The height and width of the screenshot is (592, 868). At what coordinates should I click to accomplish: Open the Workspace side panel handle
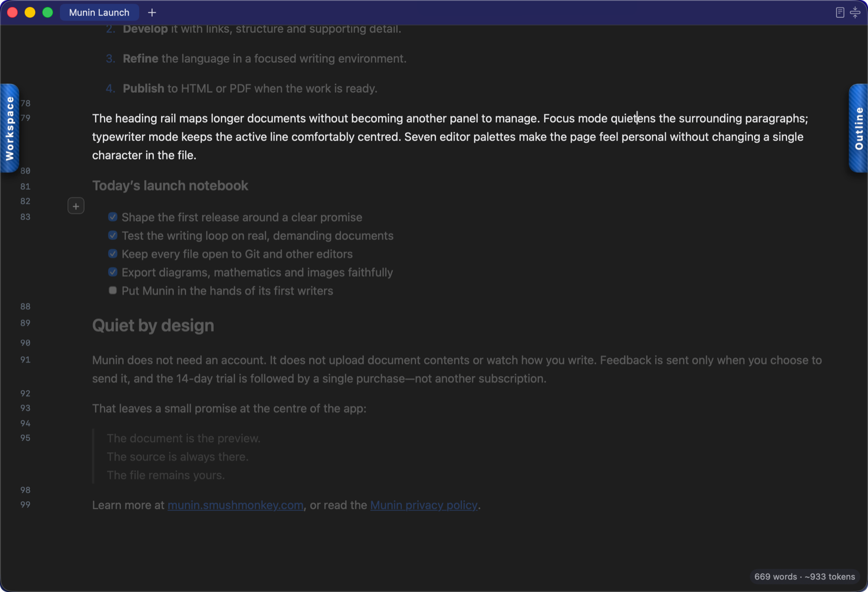click(10, 129)
